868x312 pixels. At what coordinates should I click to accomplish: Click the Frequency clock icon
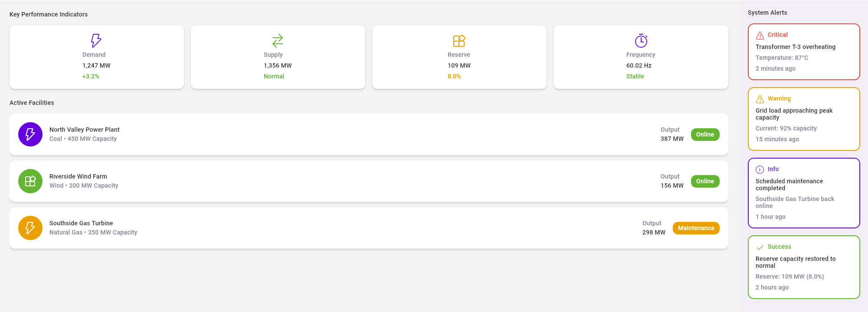pos(641,40)
